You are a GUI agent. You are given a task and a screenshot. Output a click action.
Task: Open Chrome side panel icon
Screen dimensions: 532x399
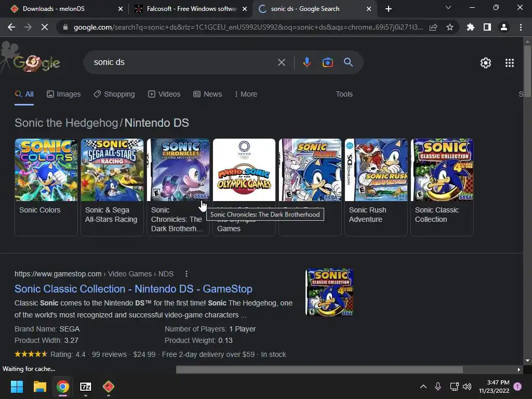click(487, 27)
